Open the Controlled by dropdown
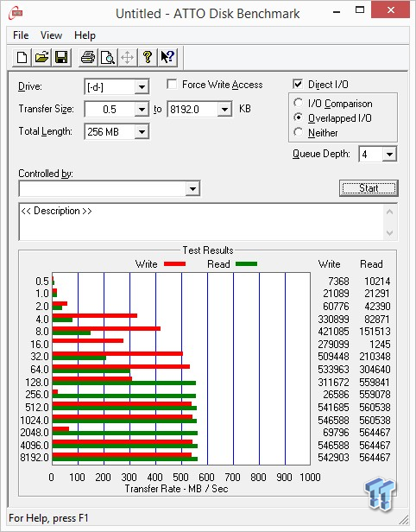 [192, 188]
